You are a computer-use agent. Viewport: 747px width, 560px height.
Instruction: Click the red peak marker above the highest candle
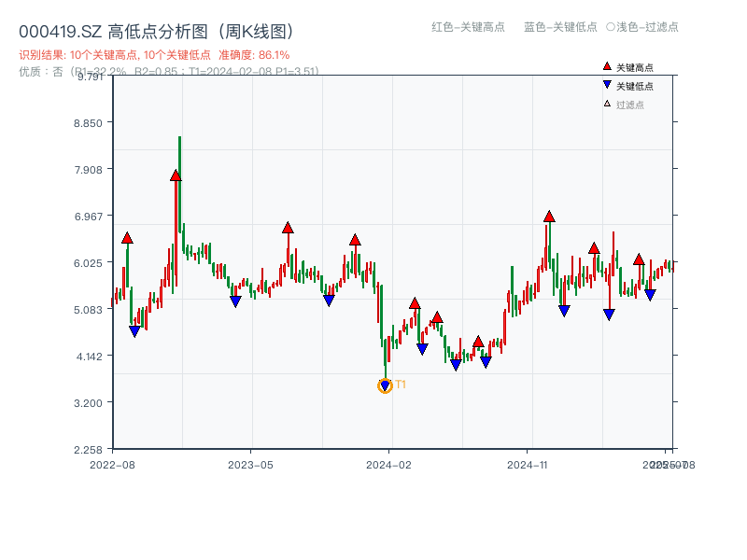point(174,175)
